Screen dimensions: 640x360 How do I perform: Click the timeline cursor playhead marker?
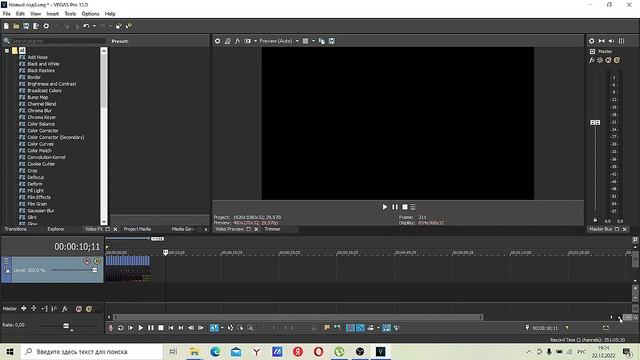165,253
